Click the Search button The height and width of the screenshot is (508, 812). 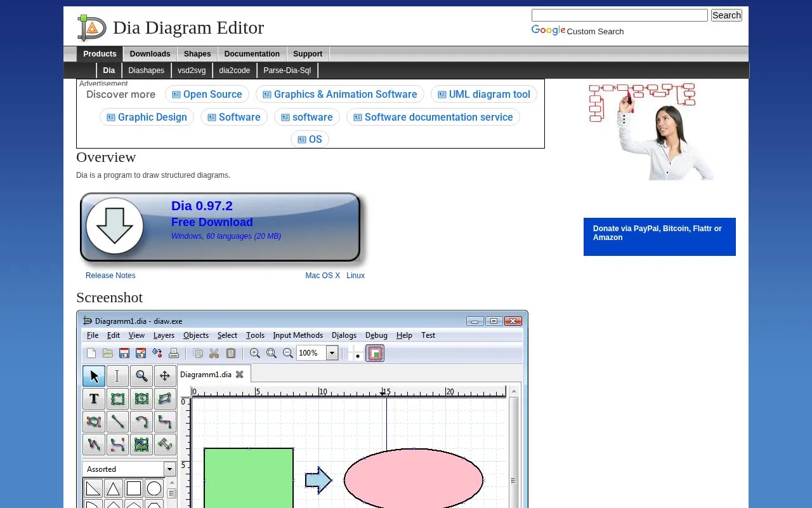[726, 15]
